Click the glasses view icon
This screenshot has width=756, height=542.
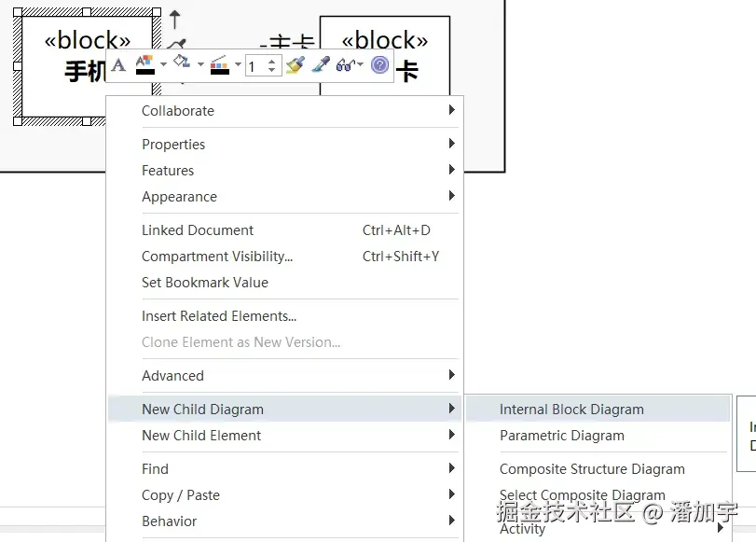coord(346,65)
